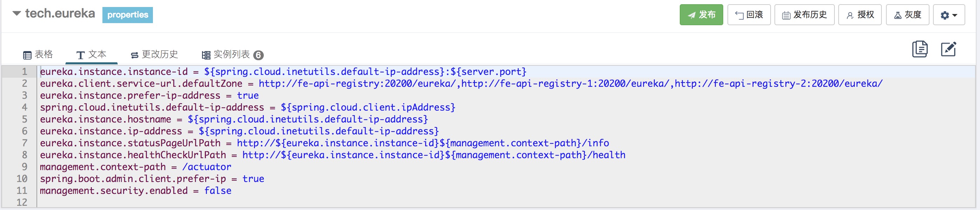
Task: Click the 授权 authorize button
Action: pos(859,15)
